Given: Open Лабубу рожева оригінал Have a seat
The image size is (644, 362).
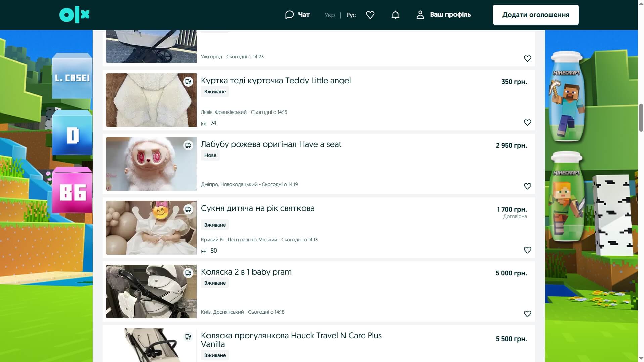Looking at the screenshot, I should click(271, 144).
